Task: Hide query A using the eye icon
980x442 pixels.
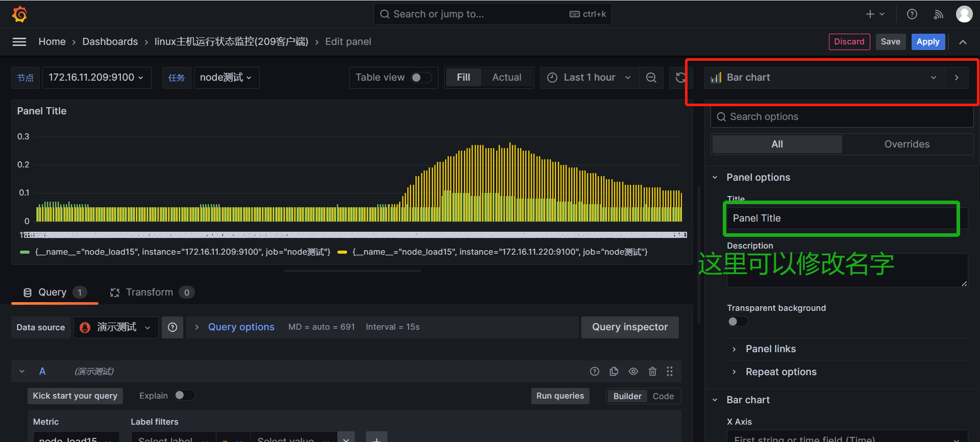Action: click(x=633, y=372)
